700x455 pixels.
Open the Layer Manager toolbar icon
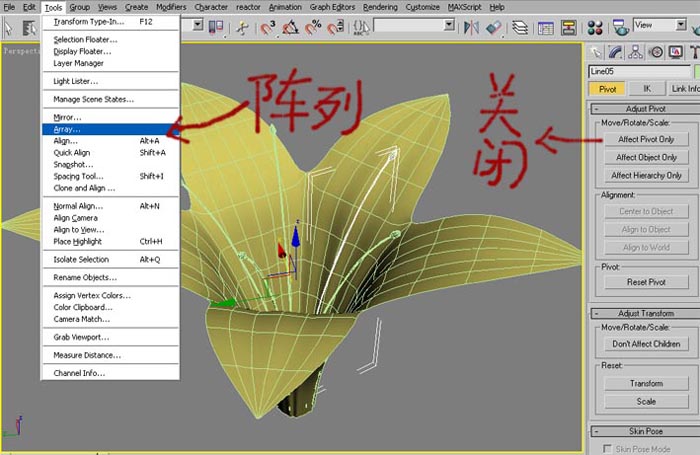pos(520,28)
